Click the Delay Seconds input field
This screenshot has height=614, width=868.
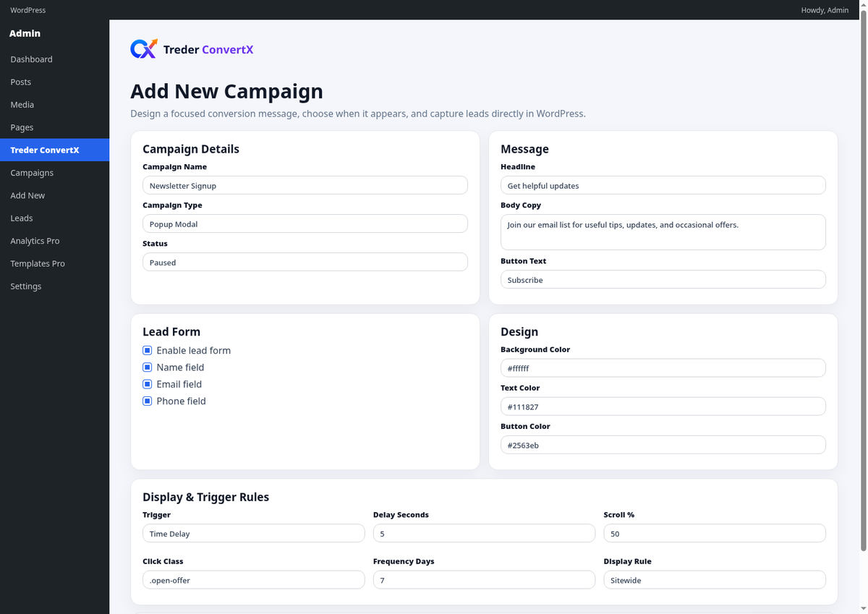pos(484,533)
